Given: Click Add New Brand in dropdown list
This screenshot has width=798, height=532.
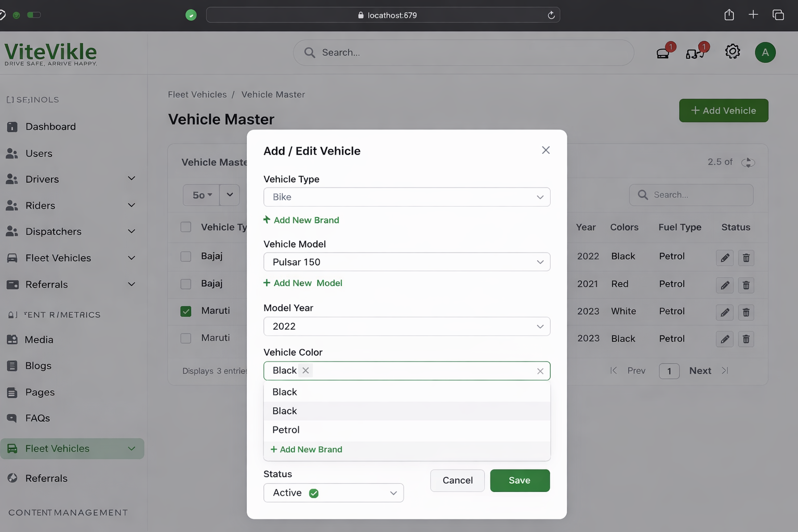Looking at the screenshot, I should pyautogui.click(x=307, y=449).
